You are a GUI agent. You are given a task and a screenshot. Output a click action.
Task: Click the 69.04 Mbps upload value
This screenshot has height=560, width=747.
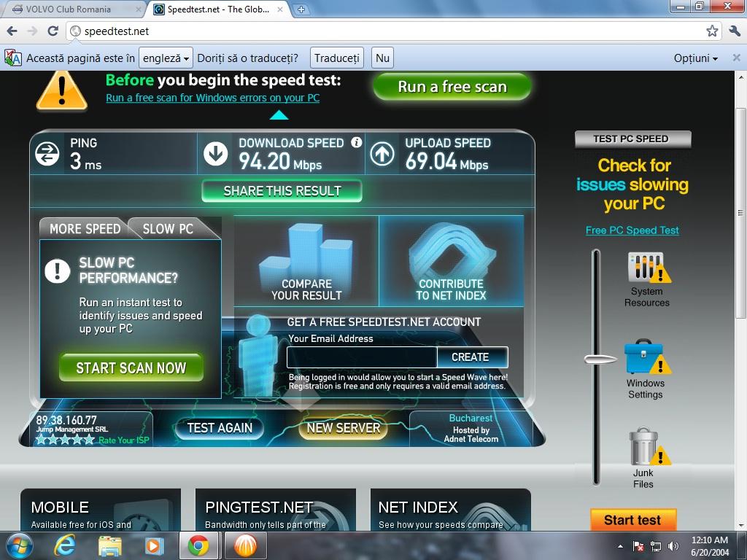pyautogui.click(x=446, y=161)
